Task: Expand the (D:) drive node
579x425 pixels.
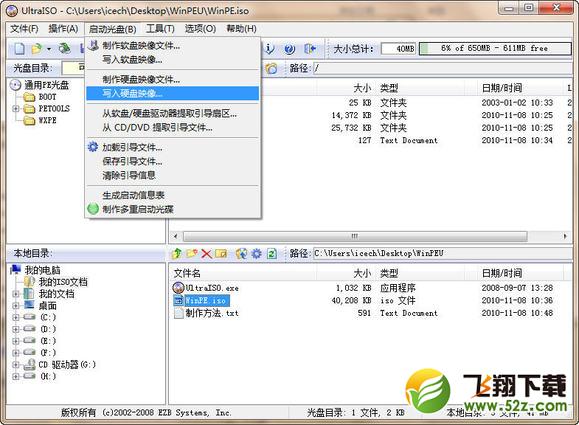Action: click(15, 329)
